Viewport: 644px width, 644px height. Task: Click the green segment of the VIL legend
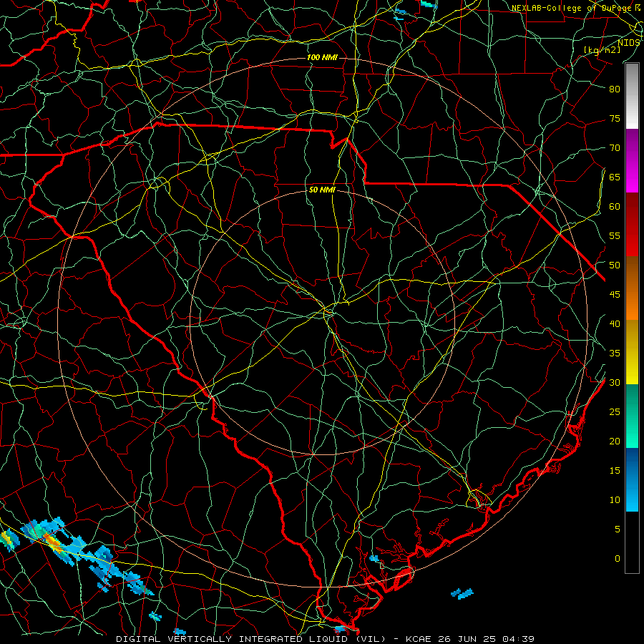[632, 416]
